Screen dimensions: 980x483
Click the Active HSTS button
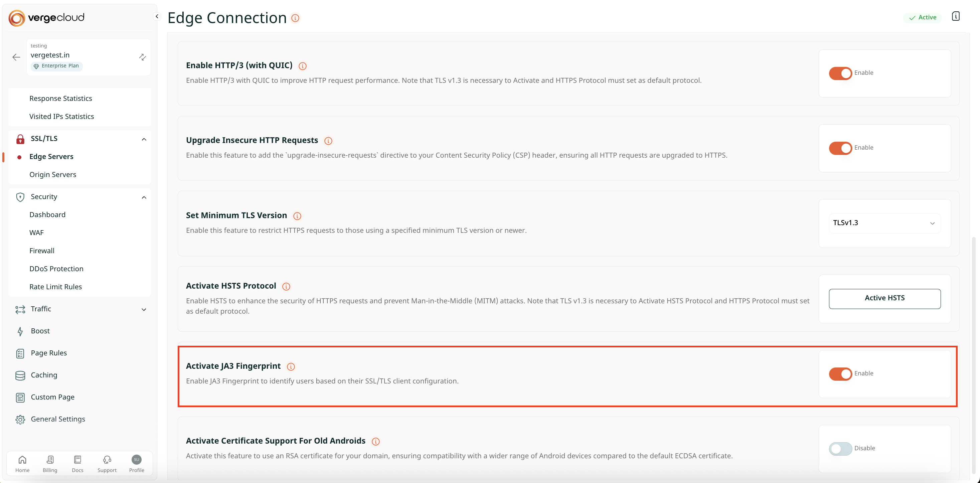coord(884,298)
